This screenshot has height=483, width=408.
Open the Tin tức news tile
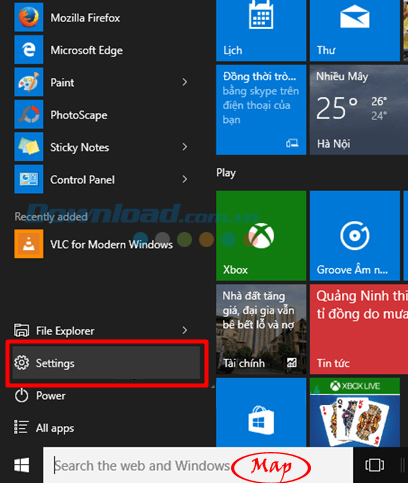(x=359, y=329)
